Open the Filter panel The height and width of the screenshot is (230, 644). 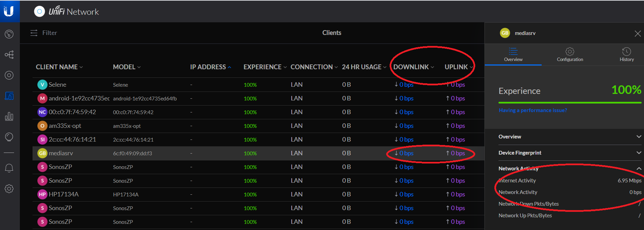click(43, 33)
